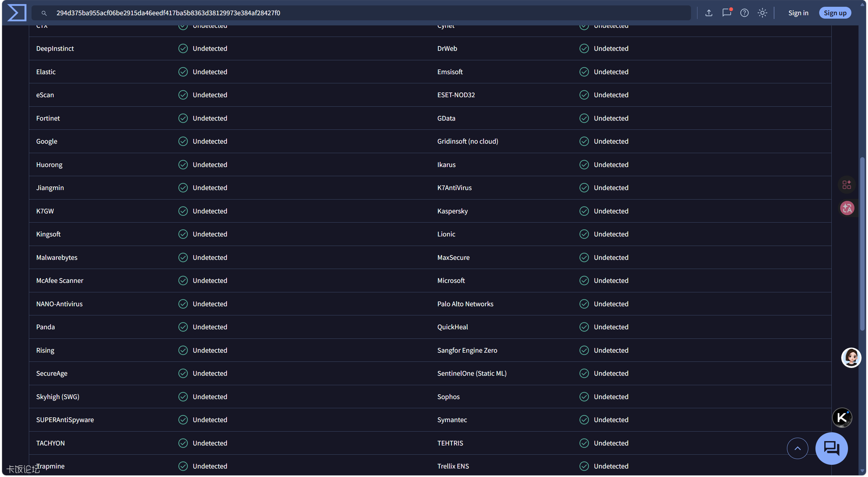Click Undetected result for TEHTRIS

pos(611,443)
